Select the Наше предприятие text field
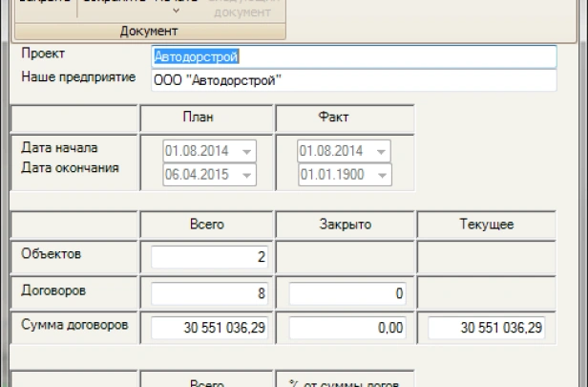Image resolution: width=588 pixels, height=387 pixels. coord(353,80)
